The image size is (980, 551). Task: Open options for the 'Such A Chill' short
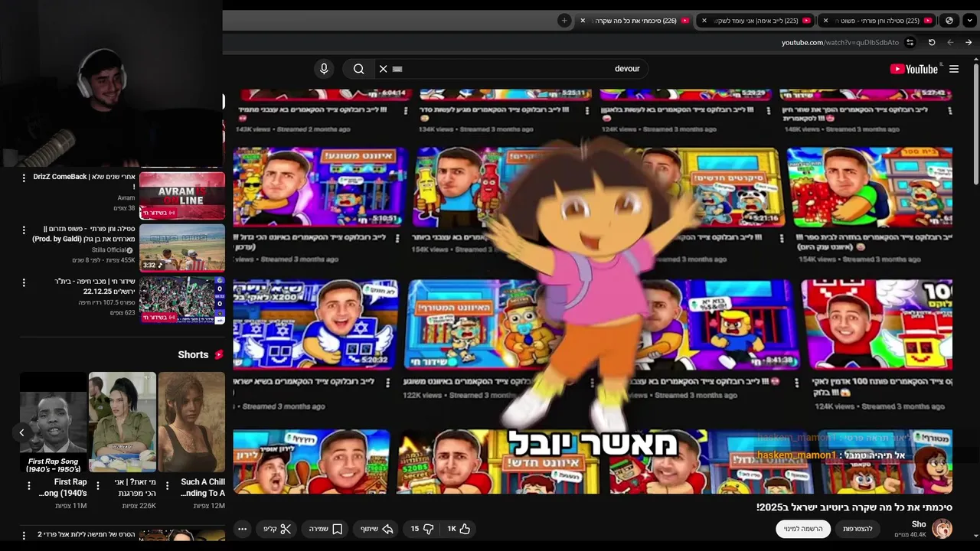coord(167,487)
